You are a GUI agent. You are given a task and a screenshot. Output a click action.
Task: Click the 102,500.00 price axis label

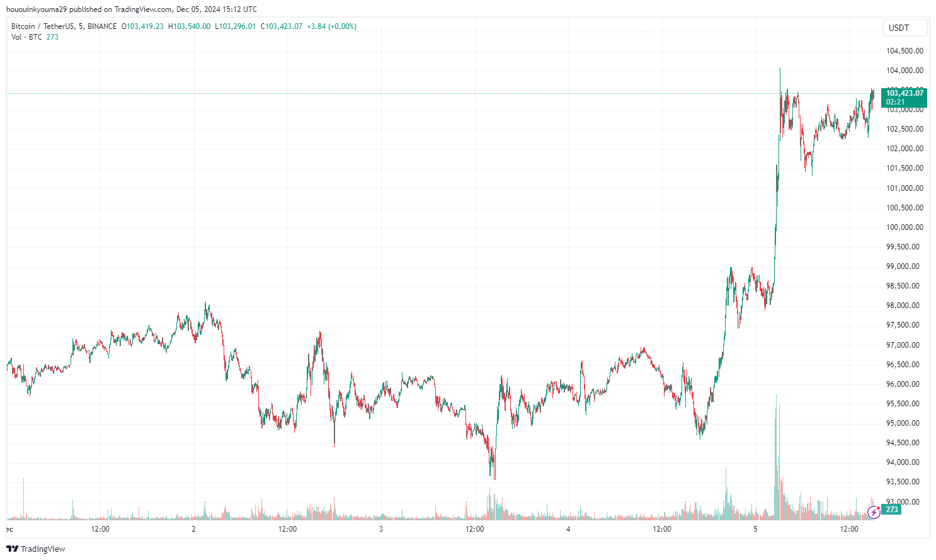pyautogui.click(x=905, y=129)
